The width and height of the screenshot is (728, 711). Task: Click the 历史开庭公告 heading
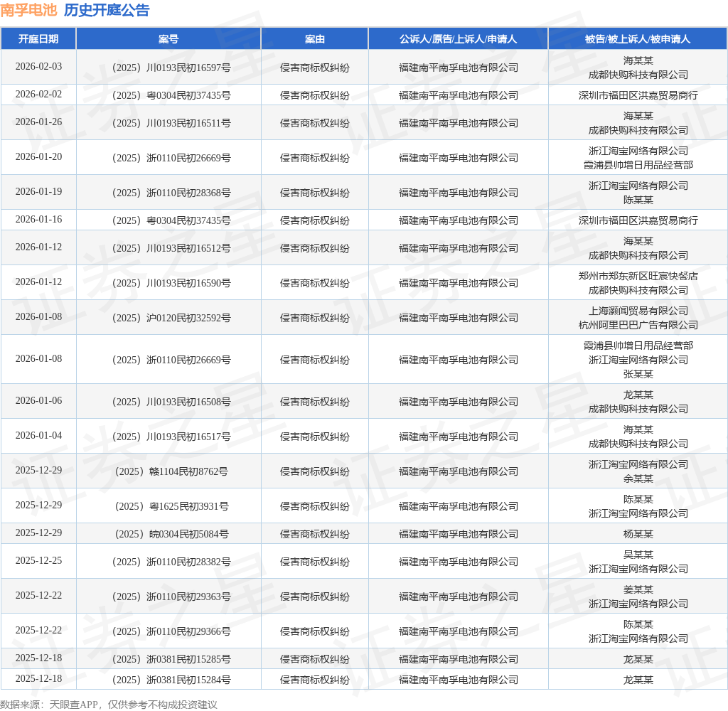107,10
